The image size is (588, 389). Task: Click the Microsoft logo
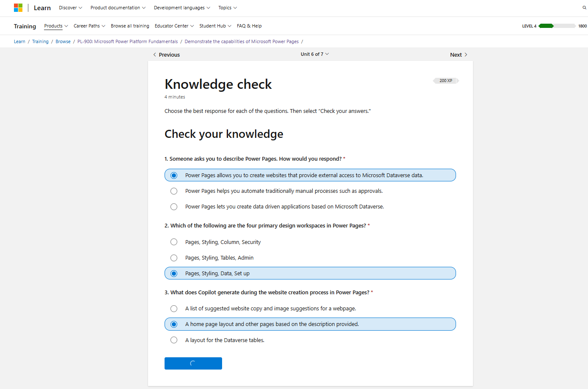[x=18, y=8]
